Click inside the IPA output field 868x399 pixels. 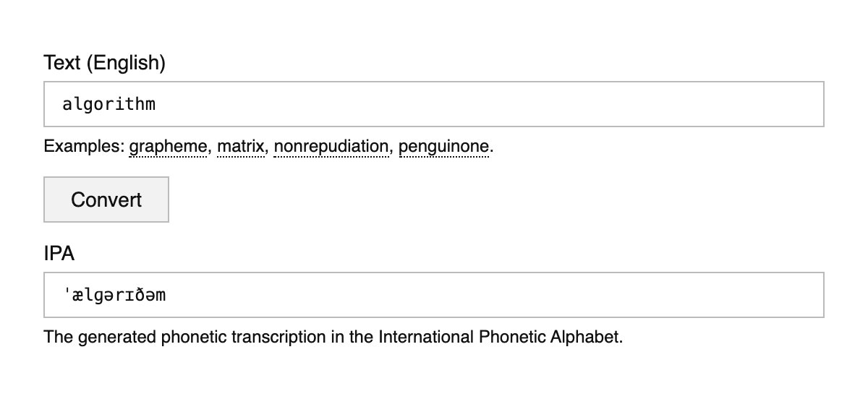click(x=434, y=295)
